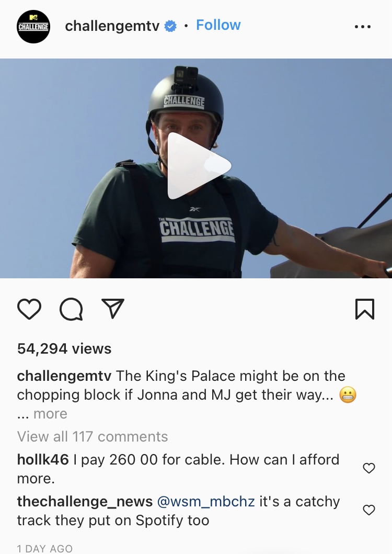Click the '1 DAY AGO' timestamp
Screen dimensions: 392x554
45,548
